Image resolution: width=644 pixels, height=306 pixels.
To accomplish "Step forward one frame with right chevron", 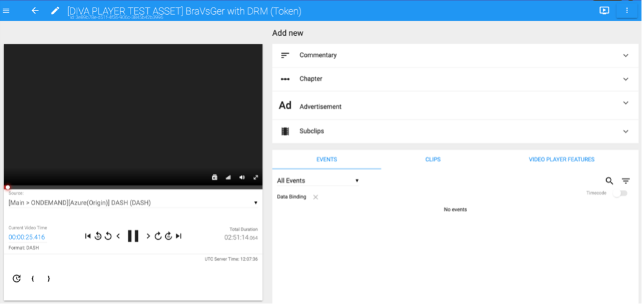I will point(148,236).
